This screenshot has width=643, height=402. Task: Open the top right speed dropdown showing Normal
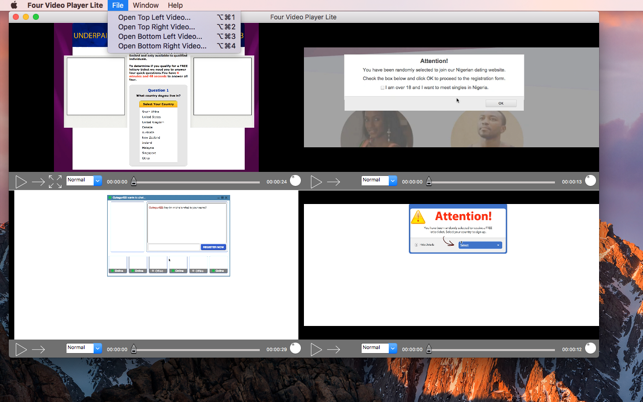[x=379, y=180]
